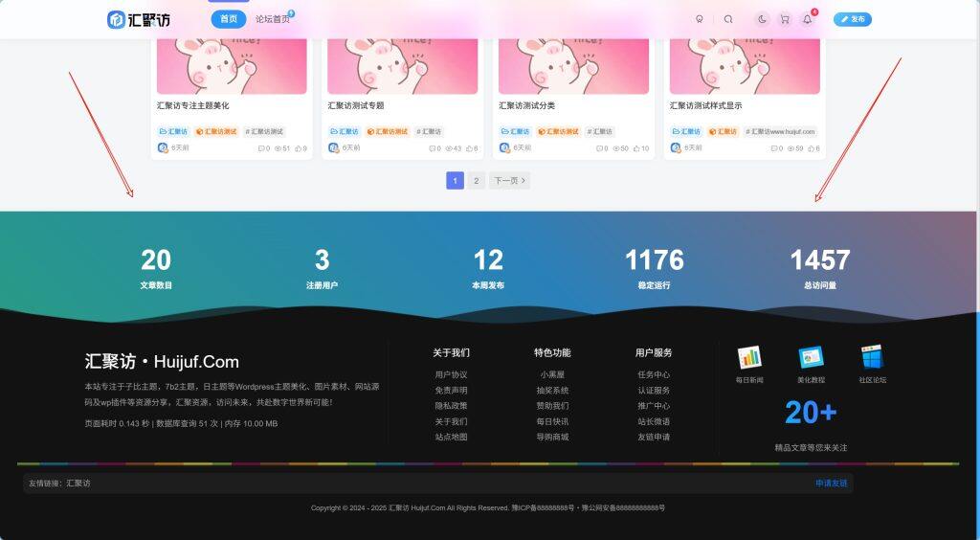Click comment icon on 汇聚访专注主题美化 card

261,148
